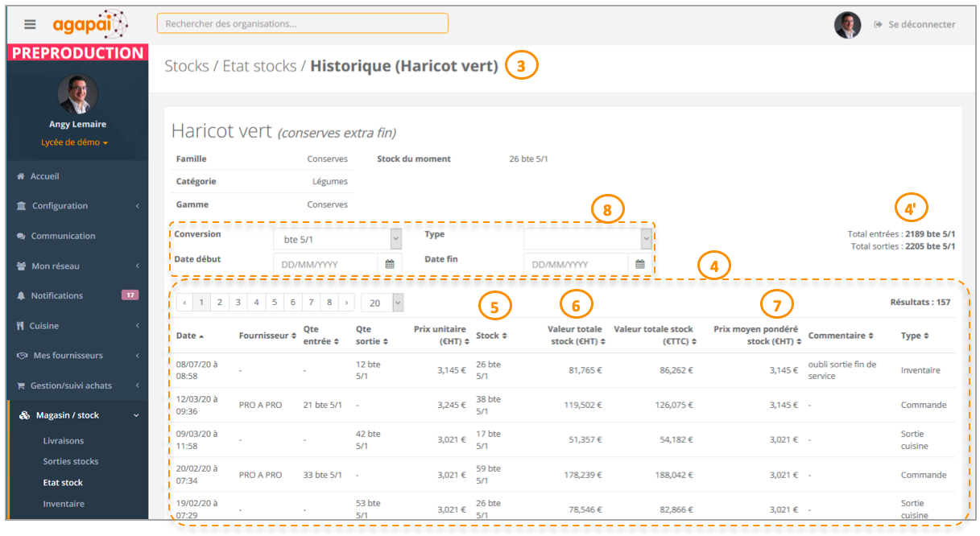Image resolution: width=980 pixels, height=536 pixels.
Task: Sort by Stock column
Action: click(x=491, y=336)
